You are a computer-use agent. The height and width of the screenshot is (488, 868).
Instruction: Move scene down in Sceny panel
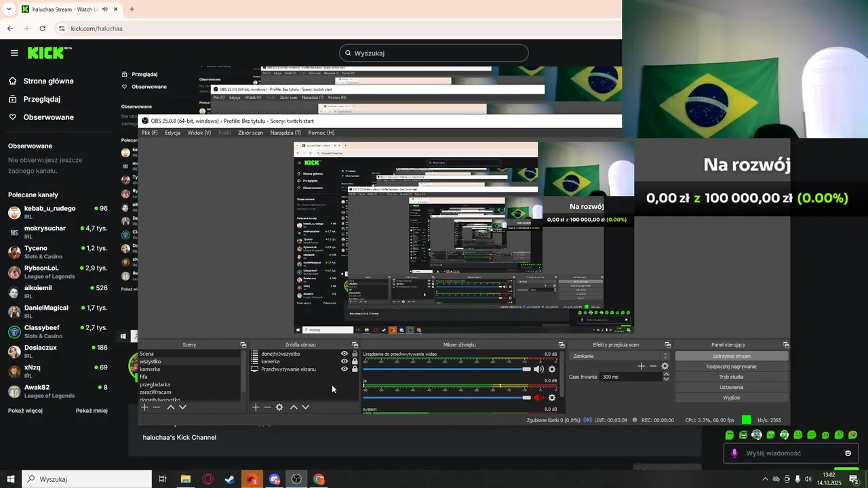[182, 407]
